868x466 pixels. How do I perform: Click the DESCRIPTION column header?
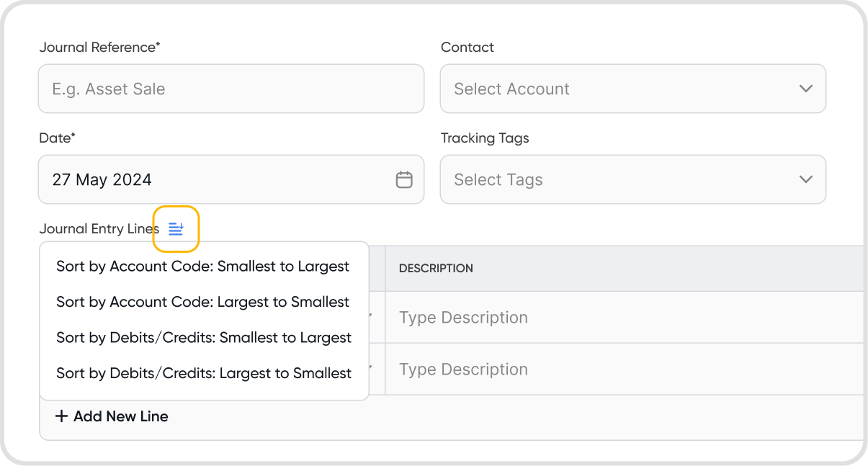tap(436, 268)
